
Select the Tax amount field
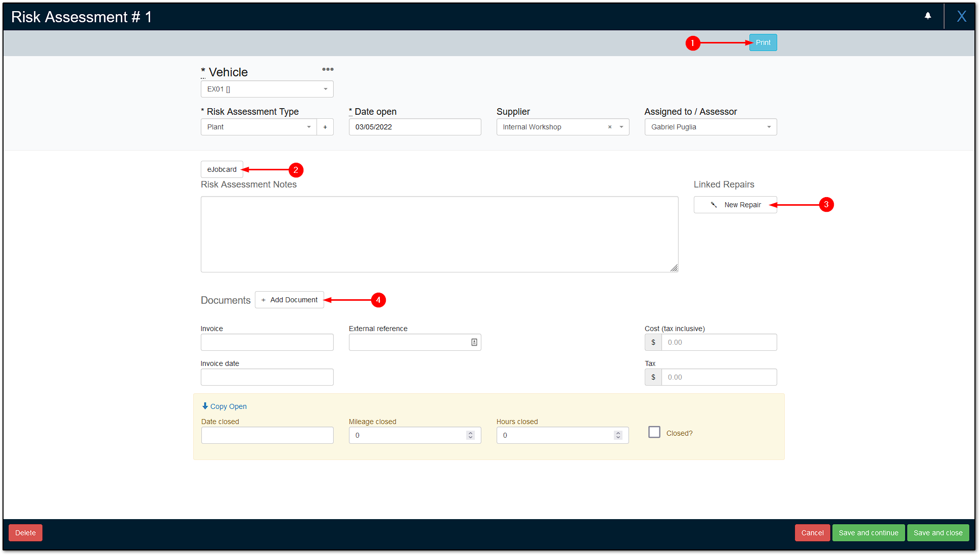(x=719, y=377)
